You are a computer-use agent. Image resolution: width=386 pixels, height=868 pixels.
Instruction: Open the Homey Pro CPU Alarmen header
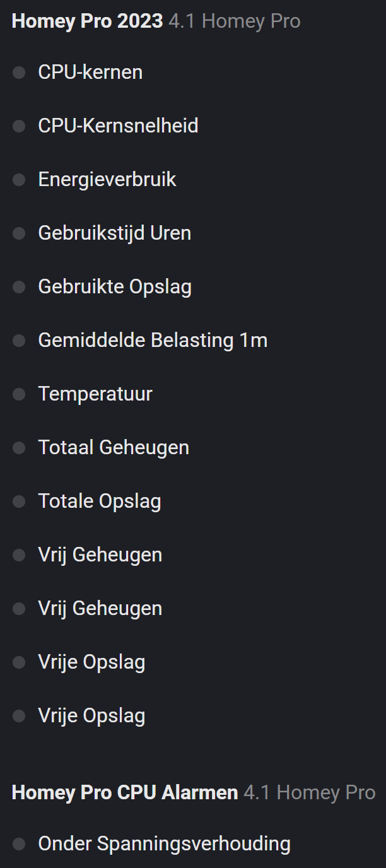pyautogui.click(x=125, y=792)
